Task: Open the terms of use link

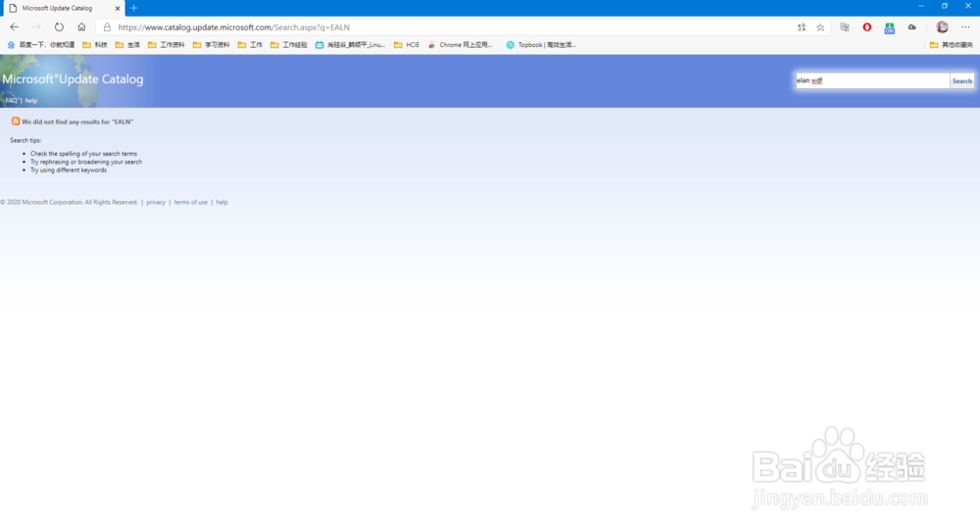Action: [191, 203]
